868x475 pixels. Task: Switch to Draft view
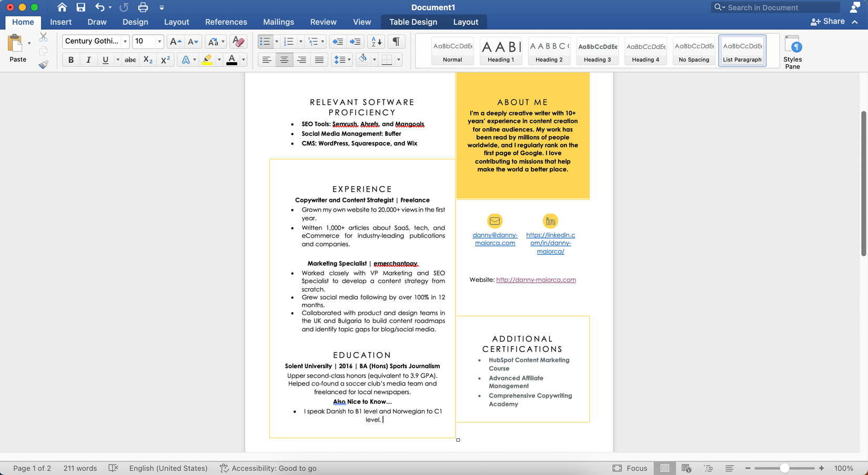[x=730, y=468]
